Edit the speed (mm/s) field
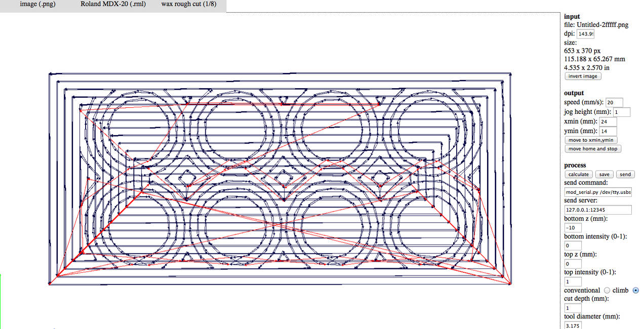This screenshot has width=644, height=329. [x=614, y=103]
